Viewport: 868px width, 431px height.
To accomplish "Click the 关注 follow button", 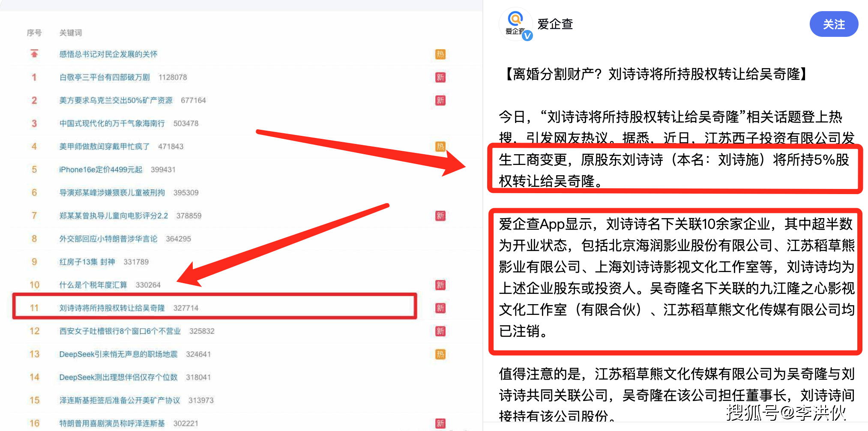I will click(x=834, y=24).
